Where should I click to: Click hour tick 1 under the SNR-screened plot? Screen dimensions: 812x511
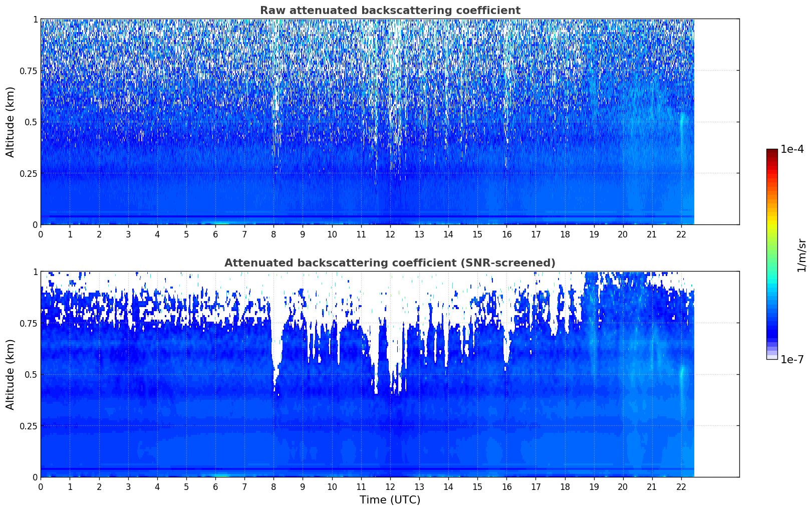(x=70, y=486)
